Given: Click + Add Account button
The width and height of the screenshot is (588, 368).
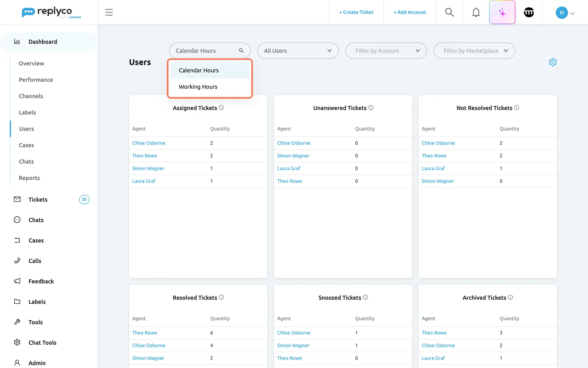Looking at the screenshot, I should click(410, 12).
